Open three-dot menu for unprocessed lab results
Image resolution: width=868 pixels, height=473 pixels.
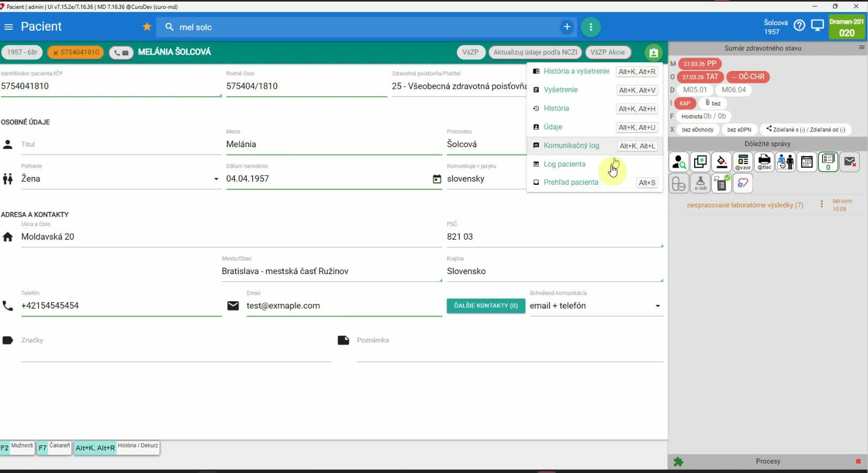[822, 204]
